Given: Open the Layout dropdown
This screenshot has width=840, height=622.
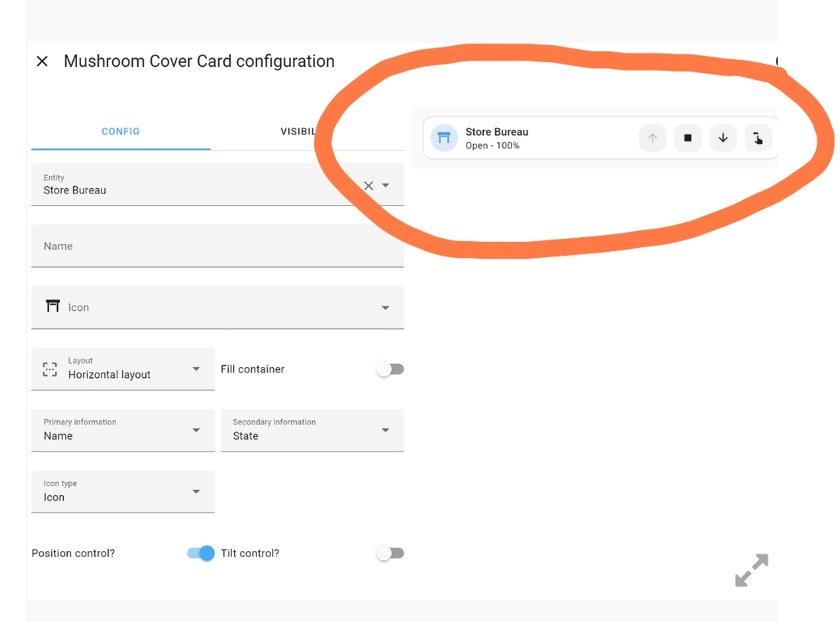Looking at the screenshot, I should [x=123, y=369].
